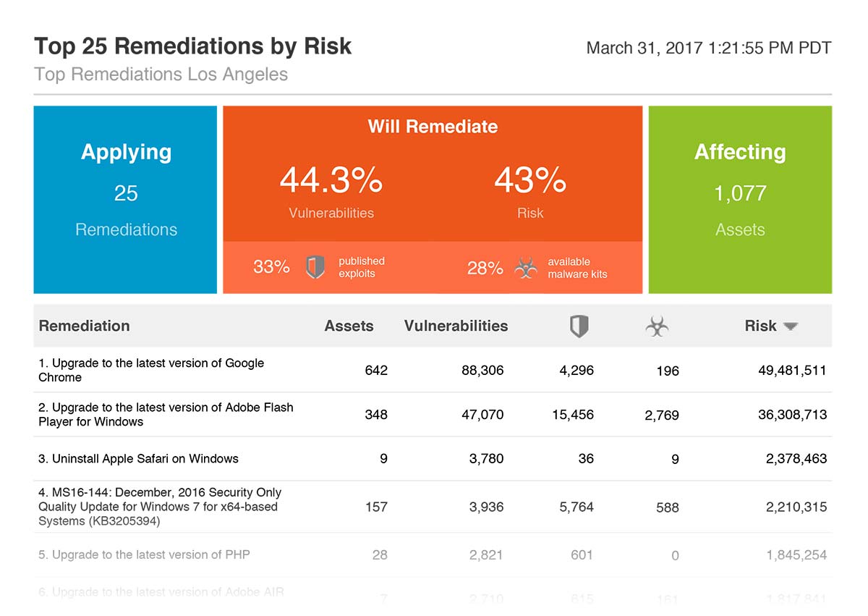Click the 33% published exploits stat

pyautogui.click(x=272, y=267)
